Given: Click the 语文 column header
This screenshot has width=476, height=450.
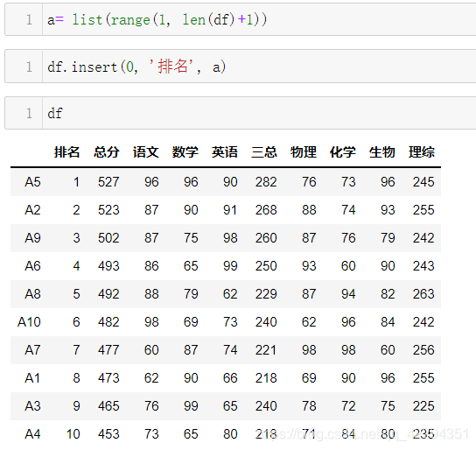Looking at the screenshot, I should [146, 151].
